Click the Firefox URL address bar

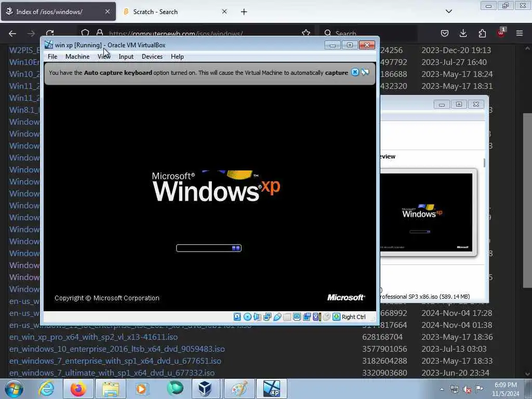tap(195, 33)
